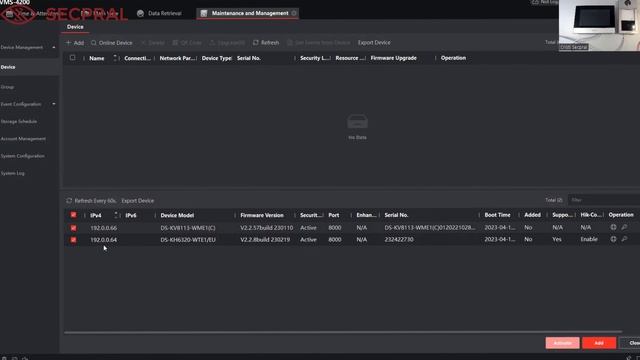
Task: Open the Data Retrieval tab
Action: point(159,13)
